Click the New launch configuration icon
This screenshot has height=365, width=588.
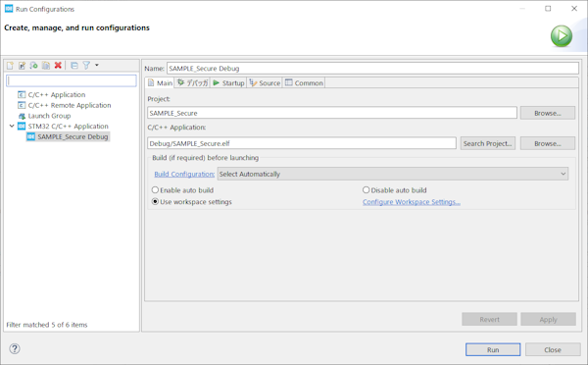10,66
